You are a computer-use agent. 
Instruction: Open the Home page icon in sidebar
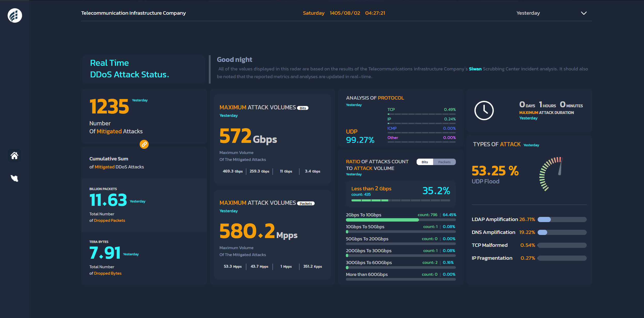pyautogui.click(x=14, y=156)
